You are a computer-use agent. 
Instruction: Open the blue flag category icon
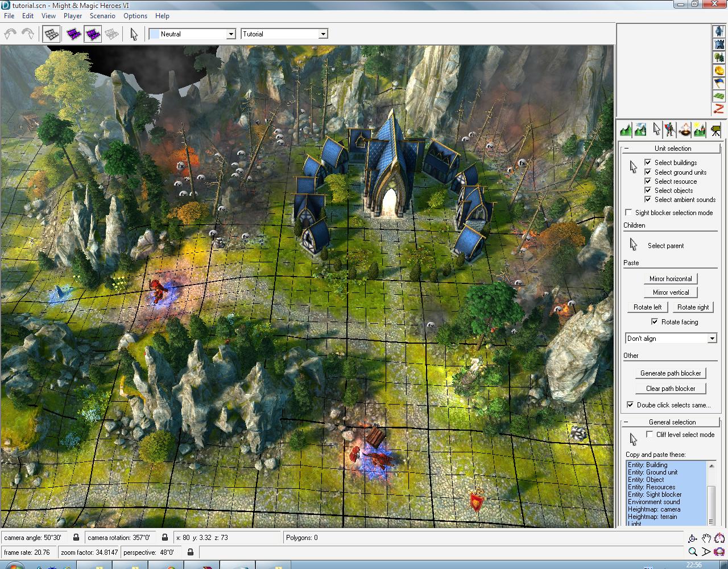click(x=719, y=84)
